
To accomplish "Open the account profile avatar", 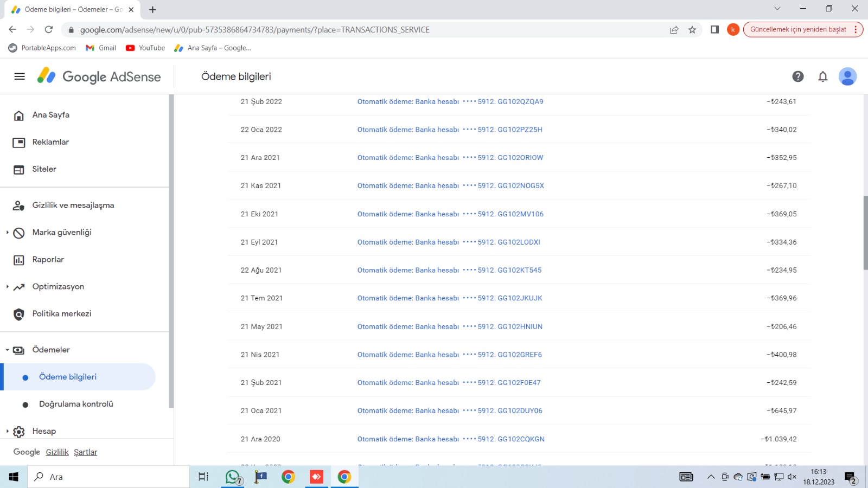I will 847,76.
